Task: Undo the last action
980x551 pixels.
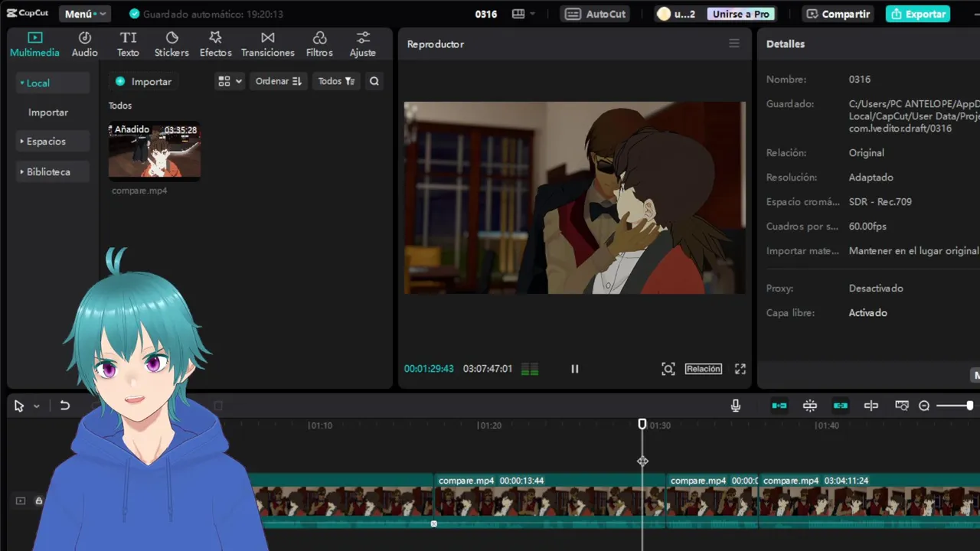Action: pyautogui.click(x=65, y=406)
